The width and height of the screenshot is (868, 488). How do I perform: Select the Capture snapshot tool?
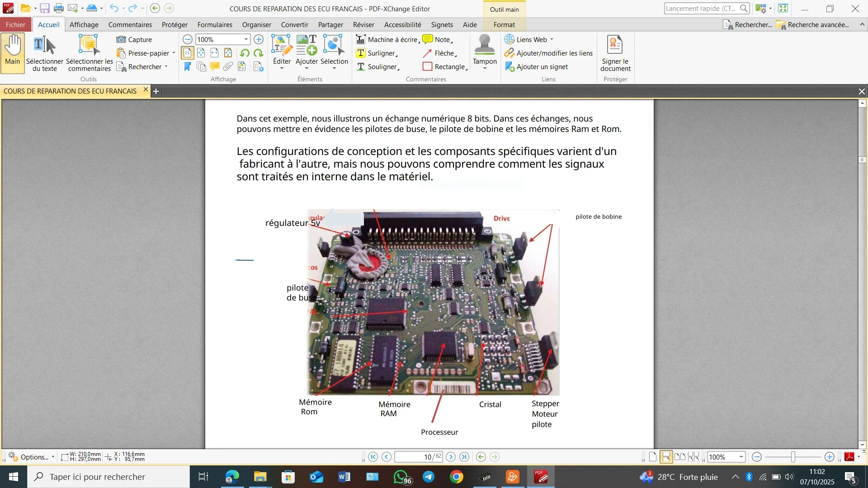click(x=134, y=40)
